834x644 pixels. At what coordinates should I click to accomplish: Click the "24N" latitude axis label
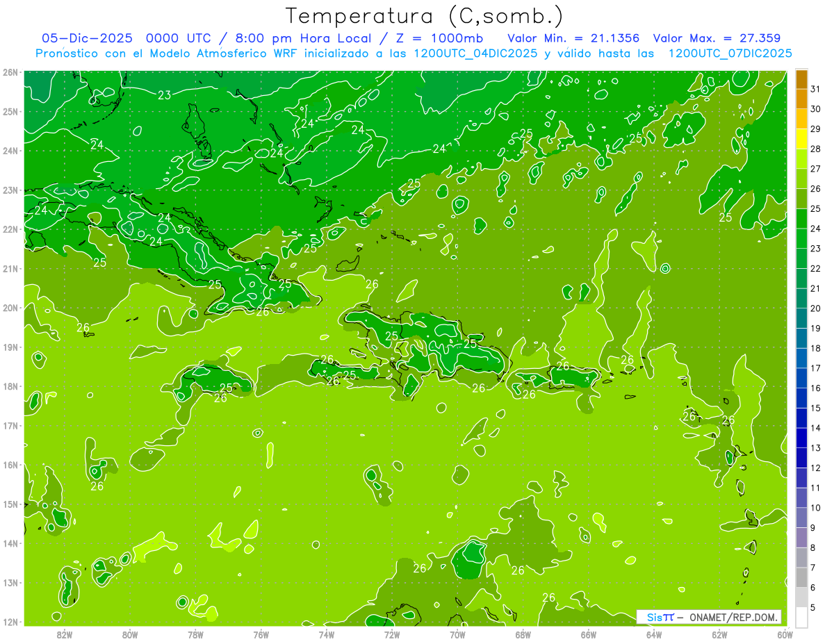[10, 151]
